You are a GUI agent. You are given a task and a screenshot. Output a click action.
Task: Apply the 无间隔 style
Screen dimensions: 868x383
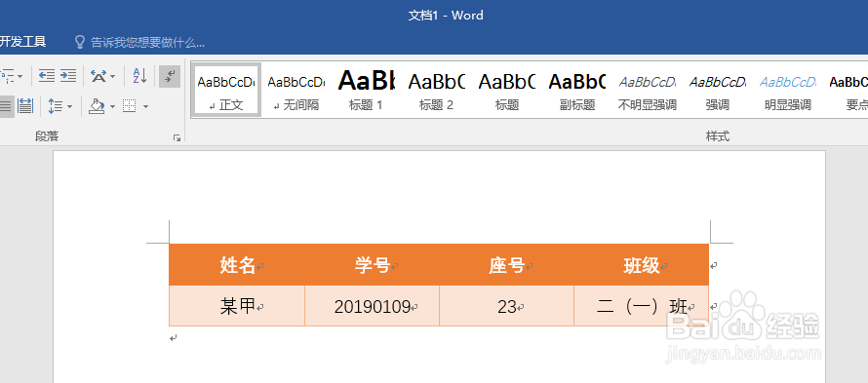tap(296, 90)
